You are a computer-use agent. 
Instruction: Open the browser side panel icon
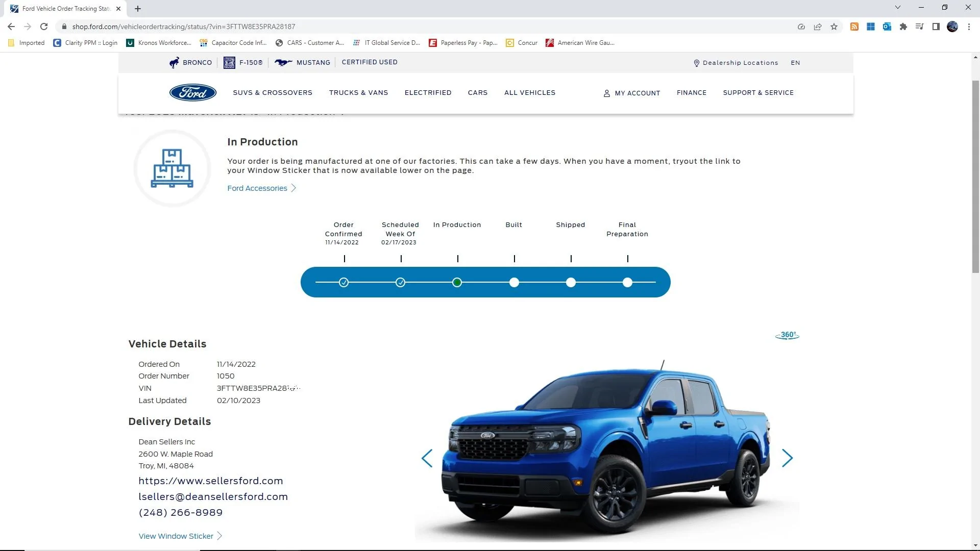(936, 27)
